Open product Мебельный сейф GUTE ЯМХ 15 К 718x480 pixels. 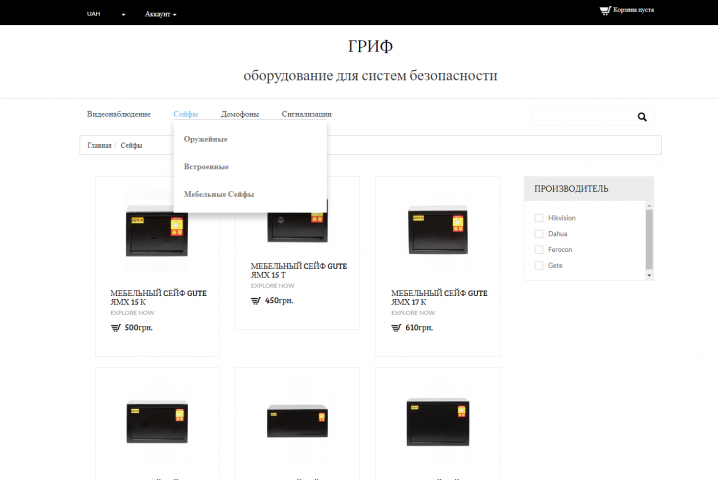point(158,297)
